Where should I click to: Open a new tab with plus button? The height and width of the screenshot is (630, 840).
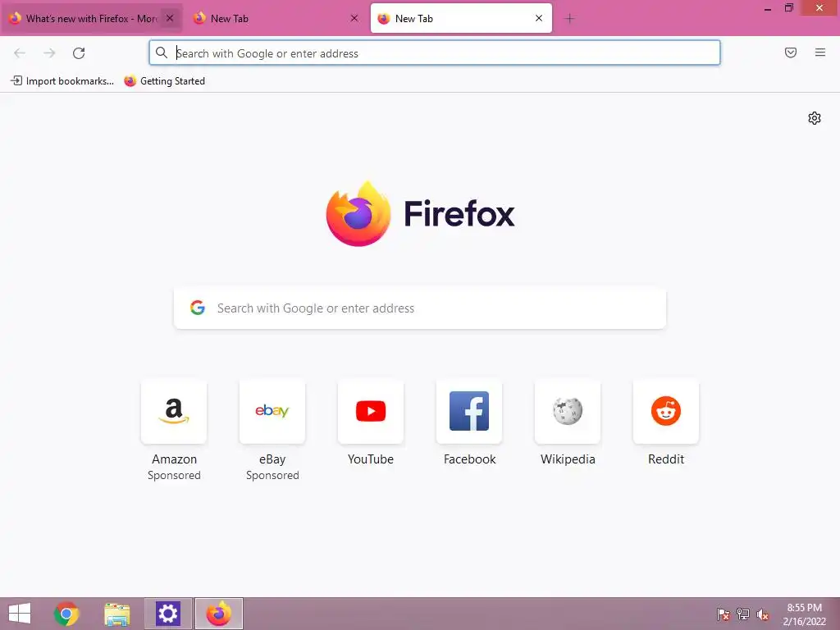point(569,19)
